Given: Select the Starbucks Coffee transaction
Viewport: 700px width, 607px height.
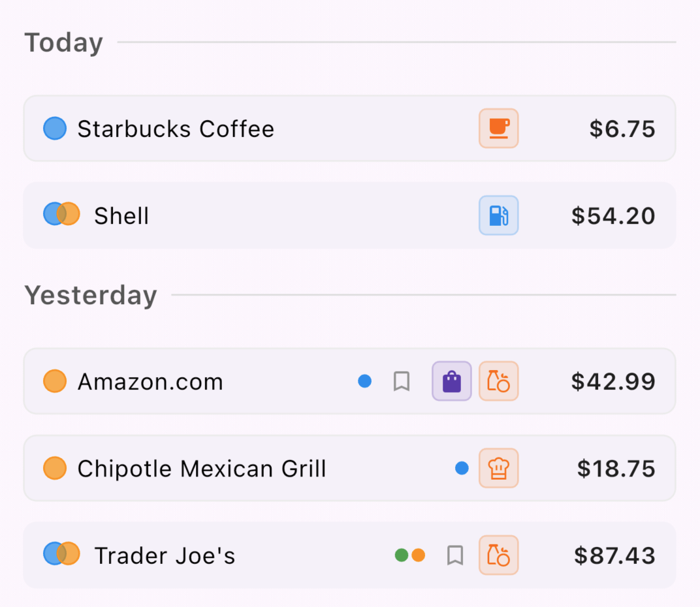Looking at the screenshot, I should pos(261,128).
